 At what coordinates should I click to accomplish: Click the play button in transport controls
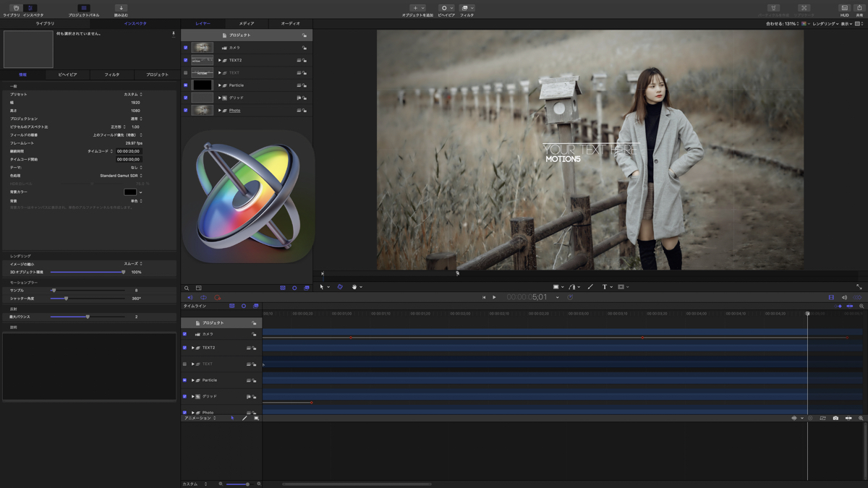coord(495,297)
